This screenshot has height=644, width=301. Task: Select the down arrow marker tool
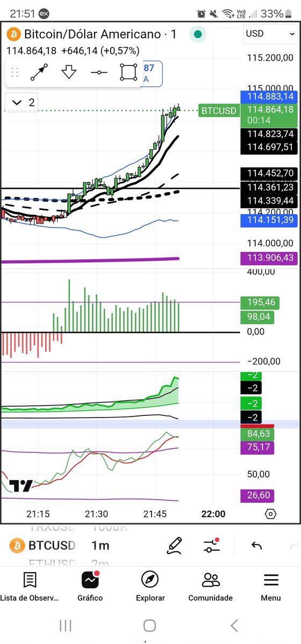click(69, 72)
